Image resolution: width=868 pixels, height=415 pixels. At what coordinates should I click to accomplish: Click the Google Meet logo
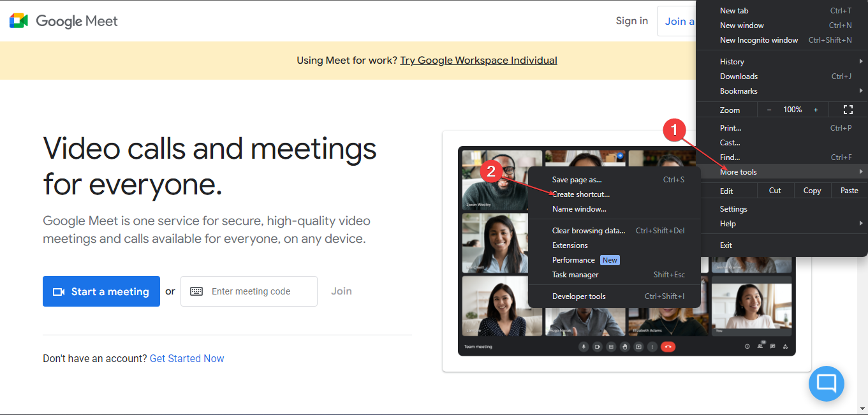coord(63,20)
